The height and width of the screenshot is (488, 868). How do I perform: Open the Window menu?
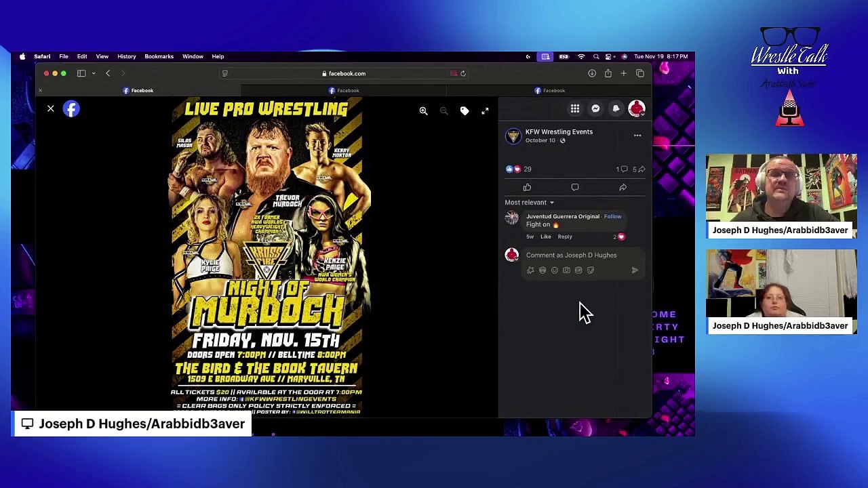click(x=193, y=56)
